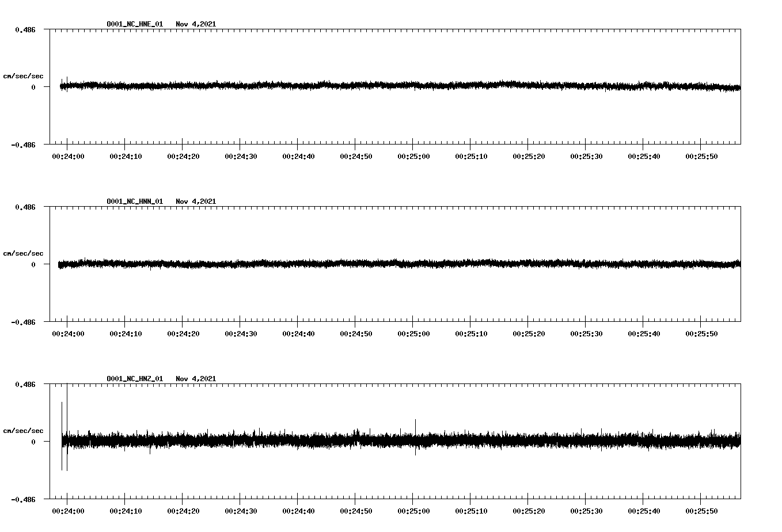782x532 pixels.
Task: Click the 00:25:50 time label under HNZ plot
Action: [701, 511]
